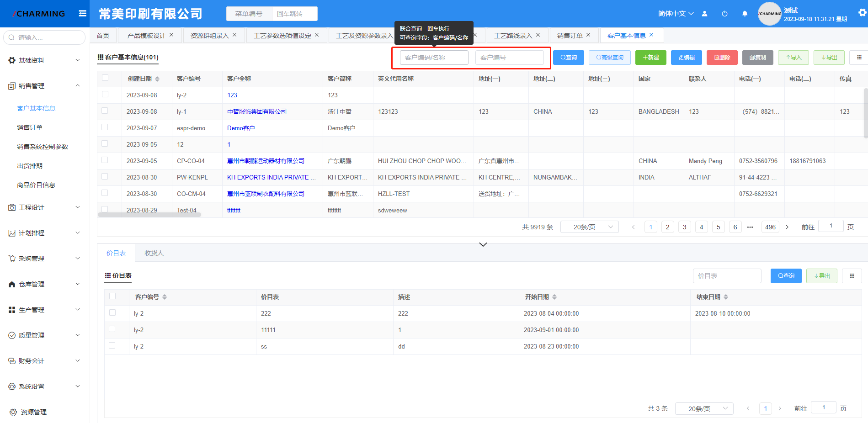Expand the 仓库管理 sidebar menu
Image resolution: width=868 pixels, height=423 pixels.
(x=44, y=284)
